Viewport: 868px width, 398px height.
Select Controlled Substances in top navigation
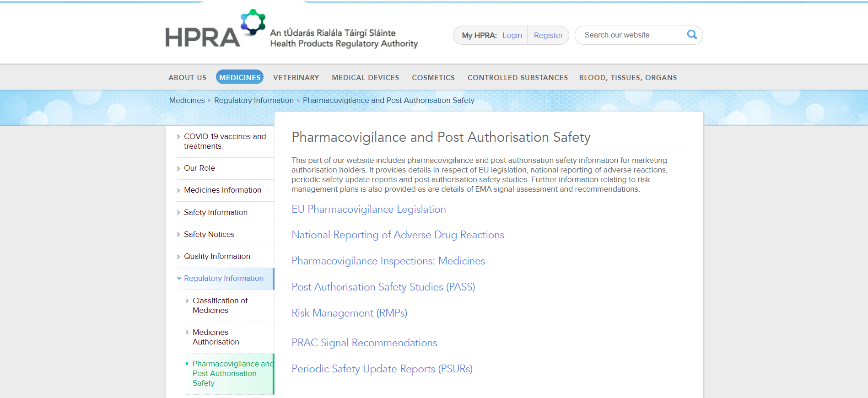click(518, 77)
